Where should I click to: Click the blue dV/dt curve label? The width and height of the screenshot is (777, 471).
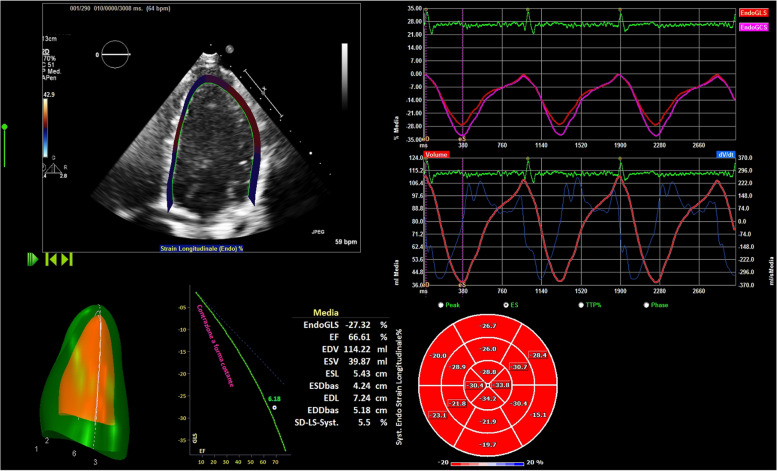[752, 156]
